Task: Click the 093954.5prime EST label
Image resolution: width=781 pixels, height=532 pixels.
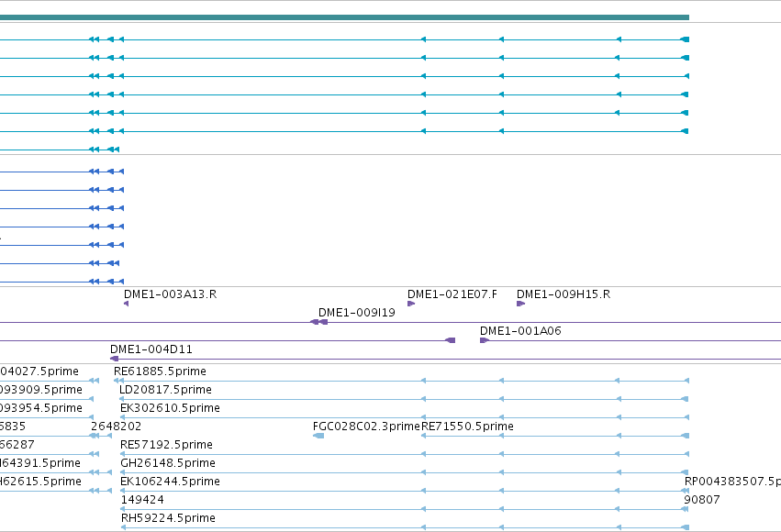Action: (x=41, y=408)
